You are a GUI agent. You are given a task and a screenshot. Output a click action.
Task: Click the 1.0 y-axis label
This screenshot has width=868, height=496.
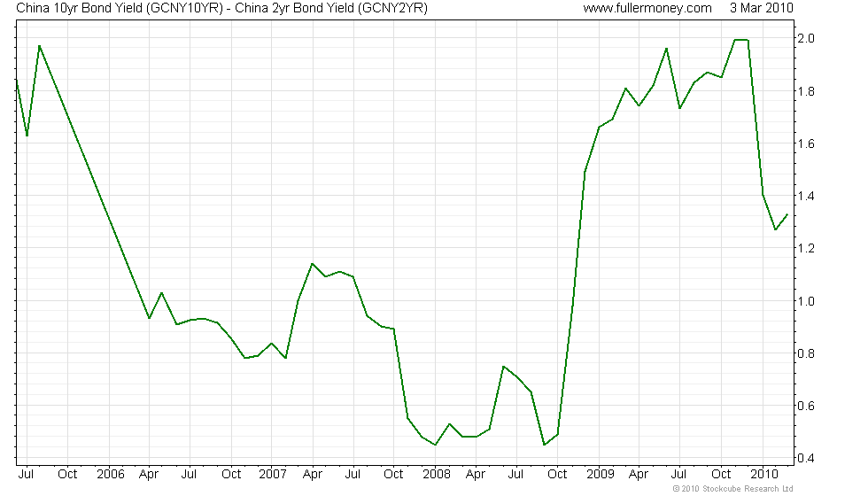coord(806,301)
